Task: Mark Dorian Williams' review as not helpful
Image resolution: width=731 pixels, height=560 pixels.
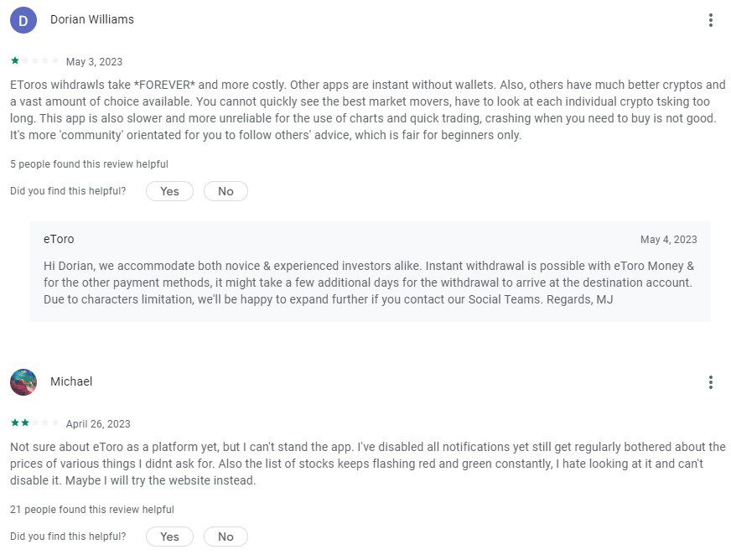Action: (226, 191)
